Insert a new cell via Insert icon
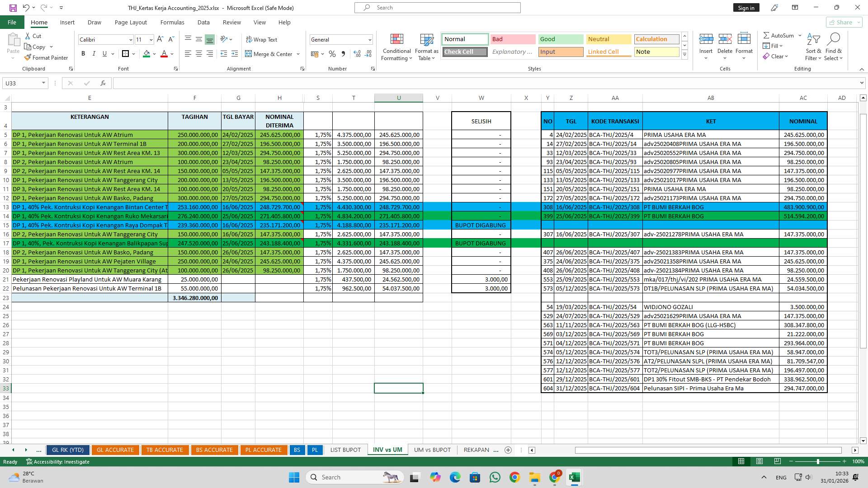The width and height of the screenshot is (868, 488). click(x=706, y=43)
